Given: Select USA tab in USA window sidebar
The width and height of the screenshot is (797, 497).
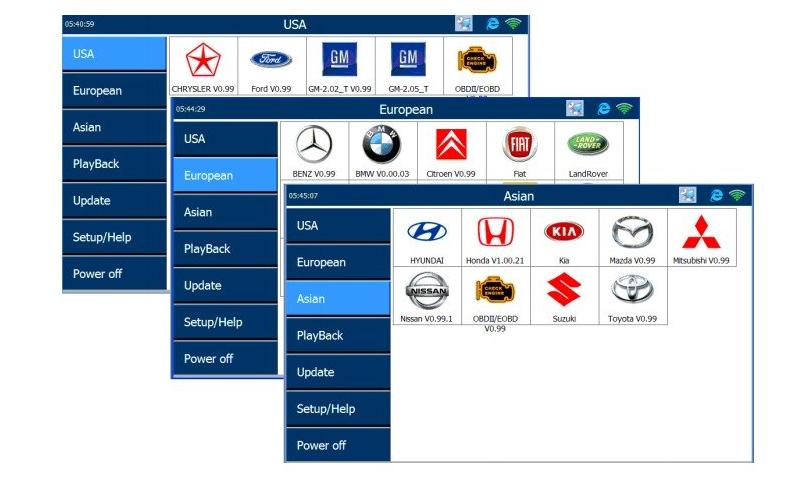Looking at the screenshot, I should [x=114, y=53].
